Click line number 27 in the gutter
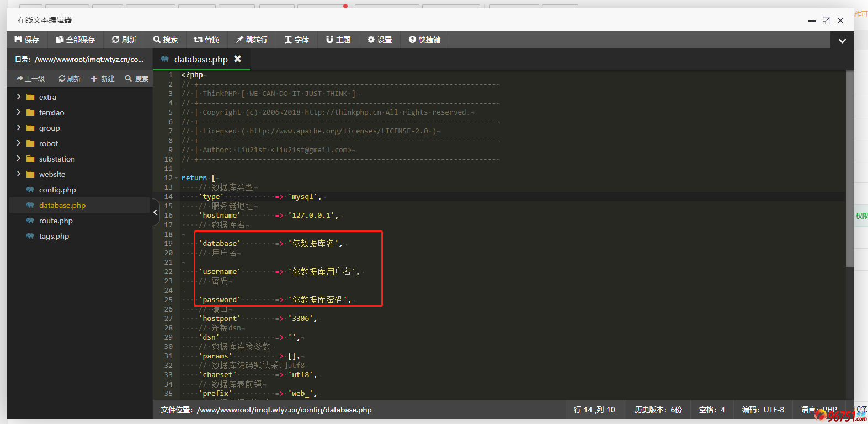This screenshot has width=868, height=424. [168, 319]
